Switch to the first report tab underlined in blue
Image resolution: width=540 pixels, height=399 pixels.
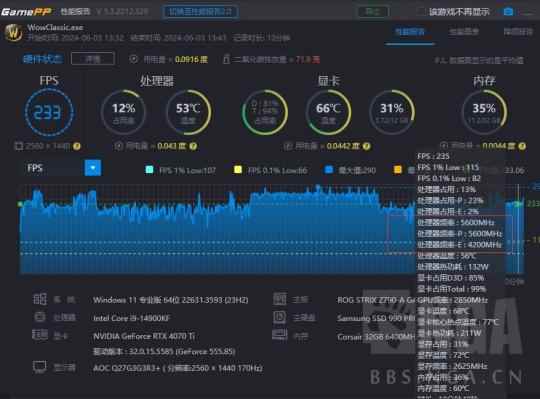point(410,32)
